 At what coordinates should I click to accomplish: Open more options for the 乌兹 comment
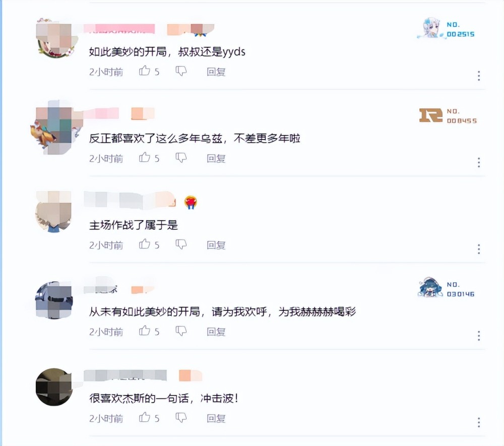[x=479, y=163]
